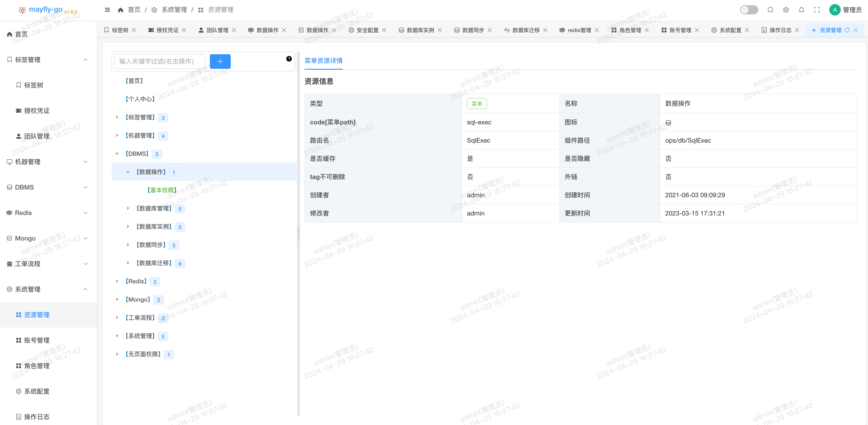The image size is (868, 425).
Task: Refresh the 资源管理 tab via reload icon
Action: [x=847, y=30]
